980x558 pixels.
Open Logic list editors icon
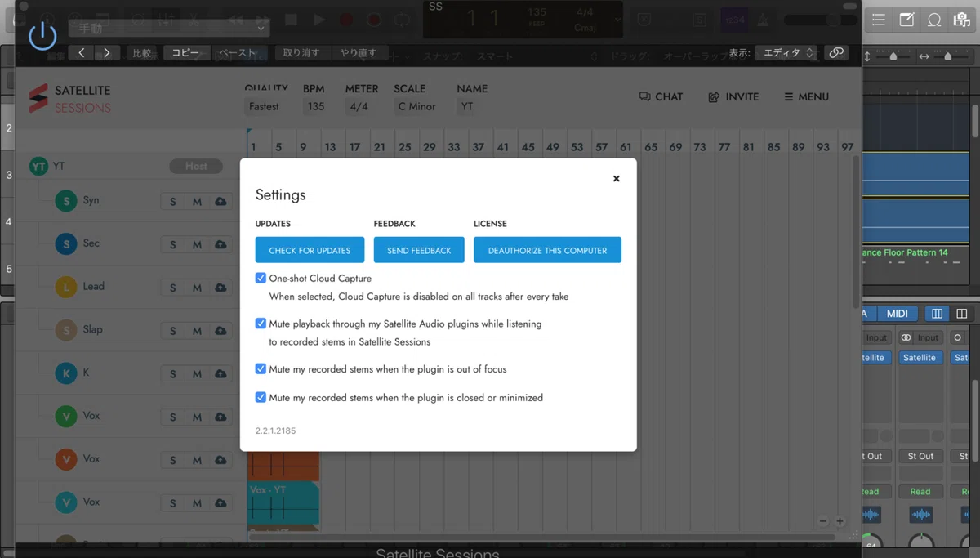(879, 20)
